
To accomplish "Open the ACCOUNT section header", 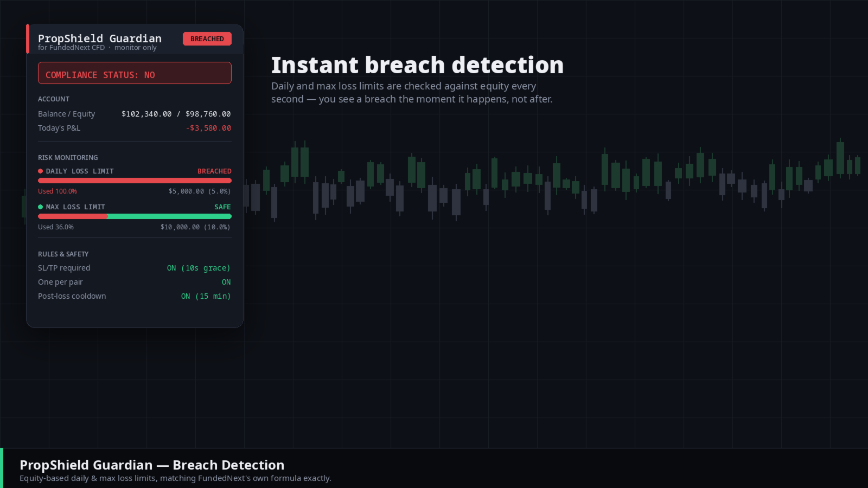I will pos(54,99).
